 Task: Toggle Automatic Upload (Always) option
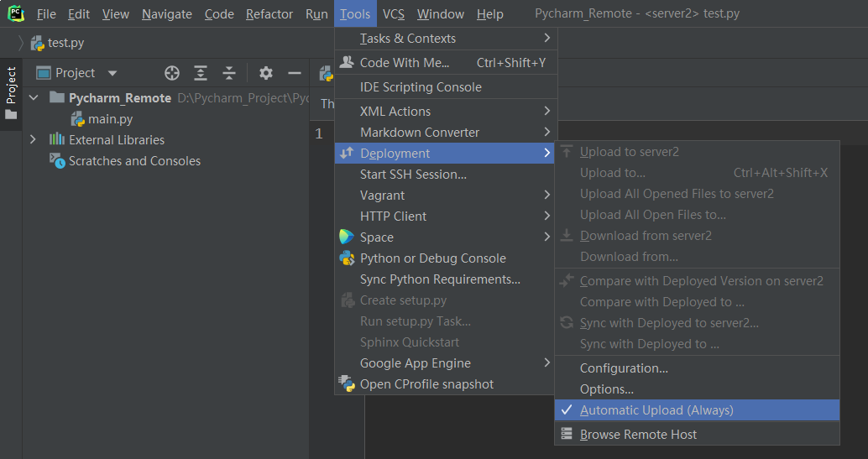[656, 410]
